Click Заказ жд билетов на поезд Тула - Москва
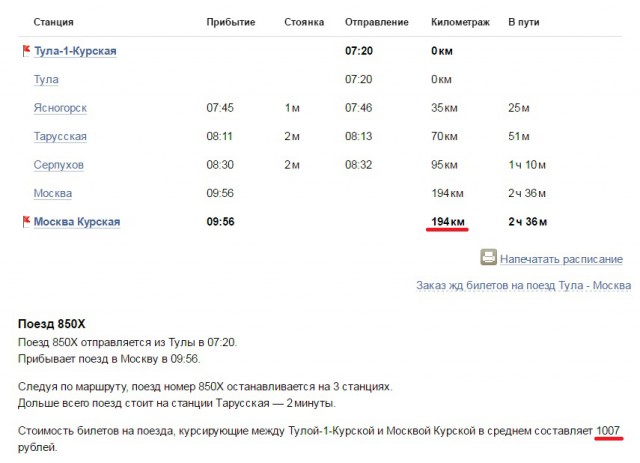 click(524, 285)
